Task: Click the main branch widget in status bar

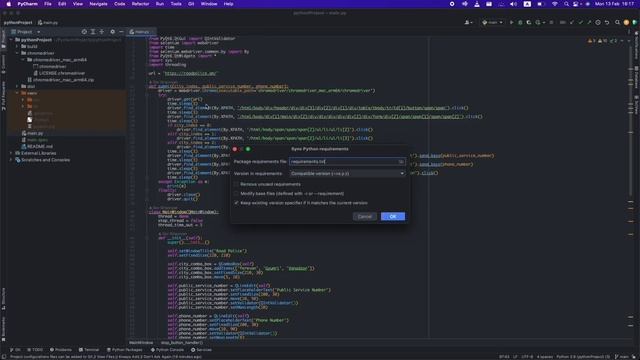Action: (x=622, y=357)
